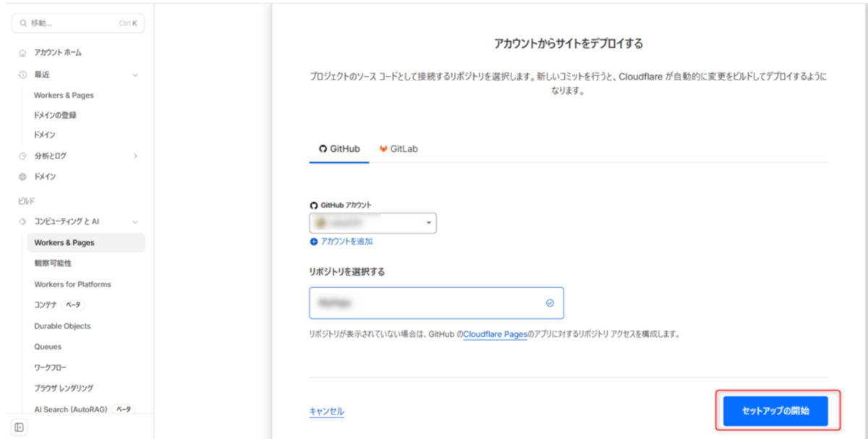Open ドメインの登録 in the sidebar
The image size is (868, 439).
pos(55,115)
